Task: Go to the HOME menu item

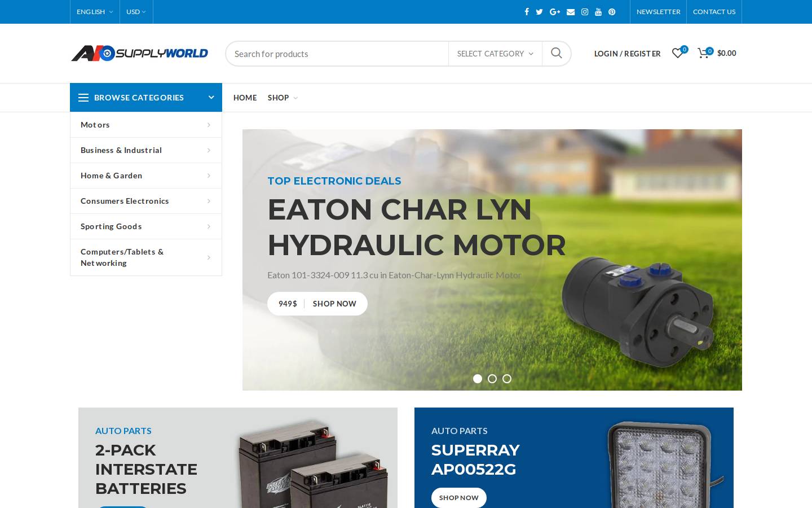Action: click(x=245, y=98)
